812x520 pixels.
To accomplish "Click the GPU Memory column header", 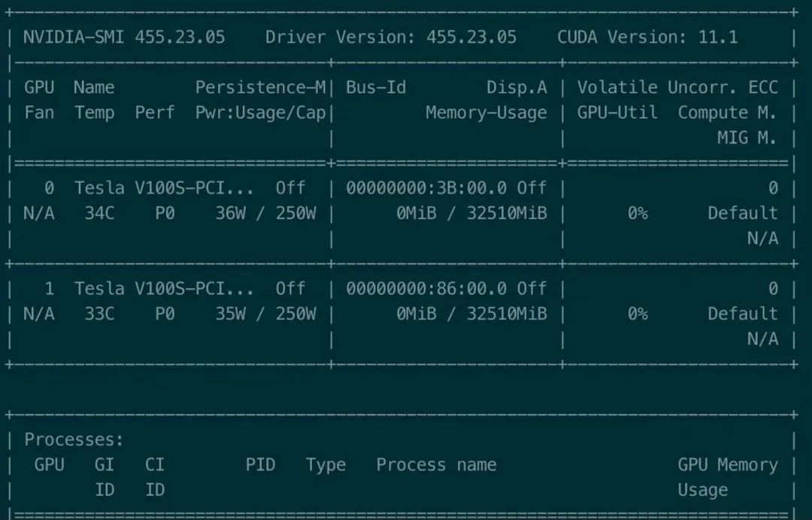I will (727, 465).
